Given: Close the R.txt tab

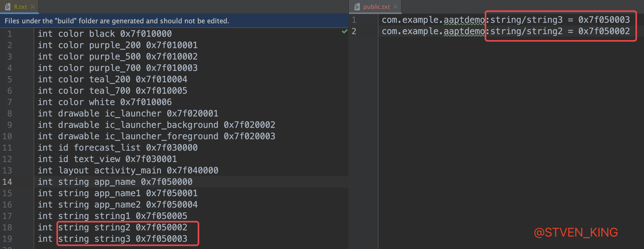Looking at the screenshot, I should tap(33, 7).
